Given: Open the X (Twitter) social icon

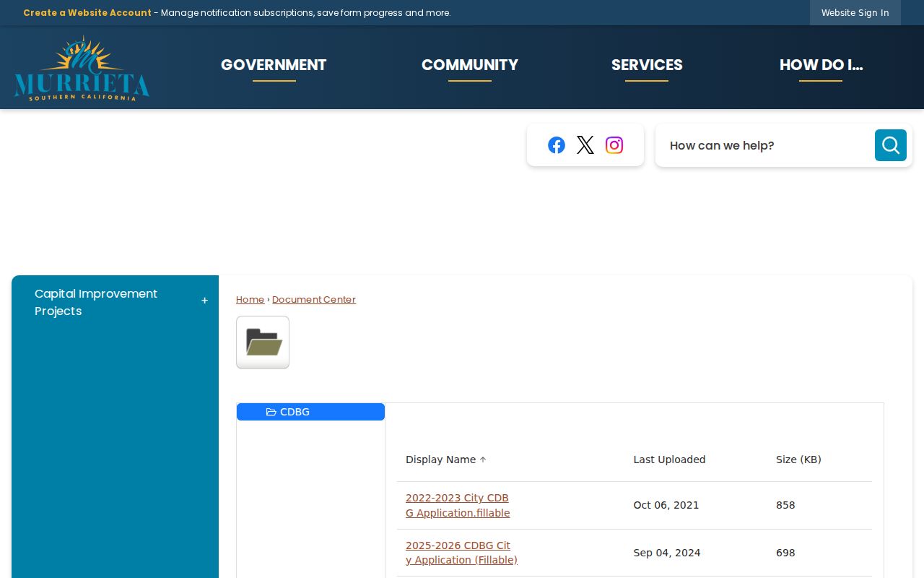Looking at the screenshot, I should click(x=585, y=145).
